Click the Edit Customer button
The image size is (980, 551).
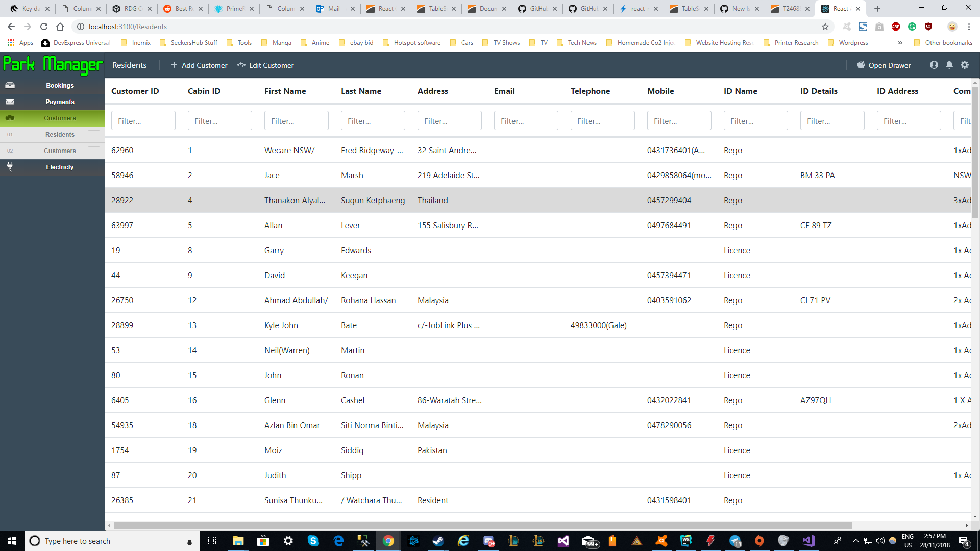tap(265, 65)
